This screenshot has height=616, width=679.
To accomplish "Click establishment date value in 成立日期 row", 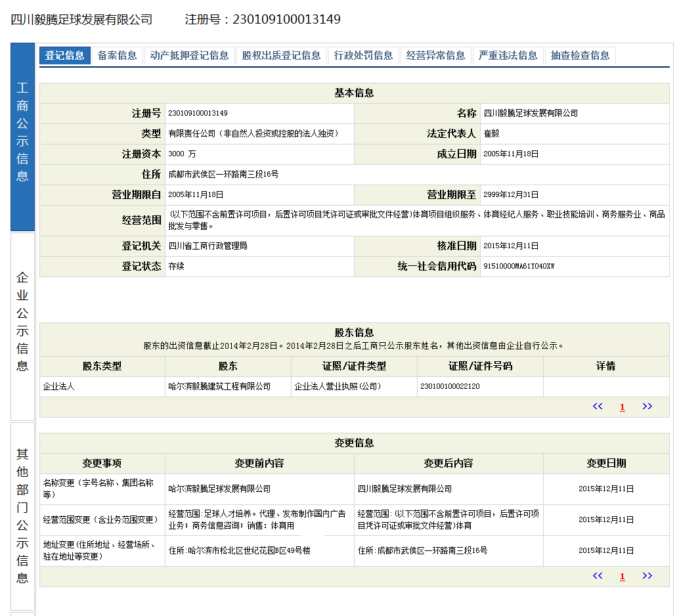I will (511, 154).
